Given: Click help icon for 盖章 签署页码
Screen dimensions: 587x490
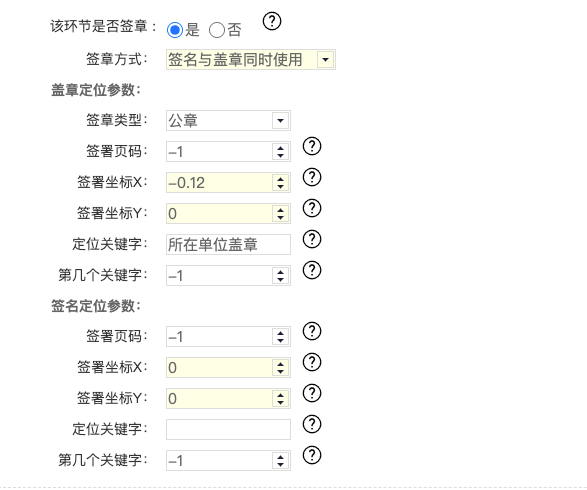Looking at the screenshot, I should click(312, 146).
